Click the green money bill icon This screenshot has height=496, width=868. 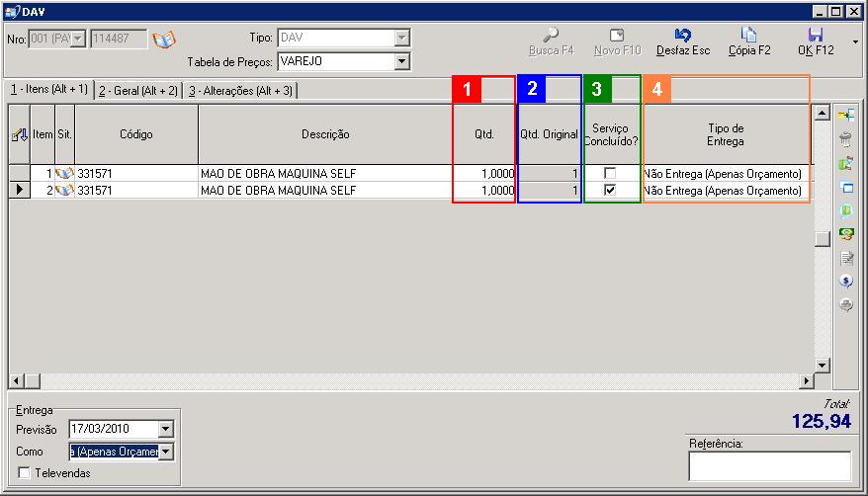[846, 234]
